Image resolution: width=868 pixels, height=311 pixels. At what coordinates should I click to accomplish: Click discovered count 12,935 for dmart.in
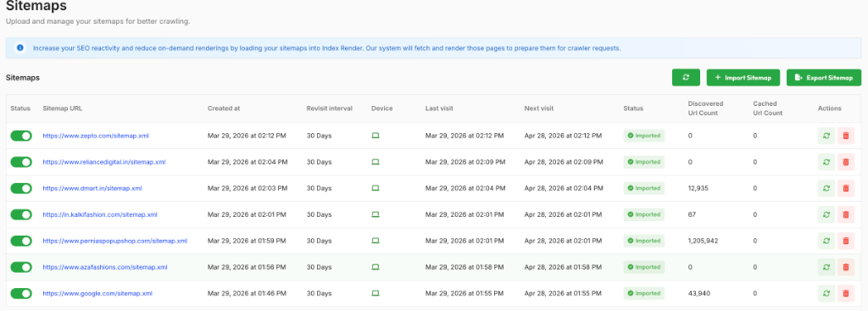click(698, 188)
